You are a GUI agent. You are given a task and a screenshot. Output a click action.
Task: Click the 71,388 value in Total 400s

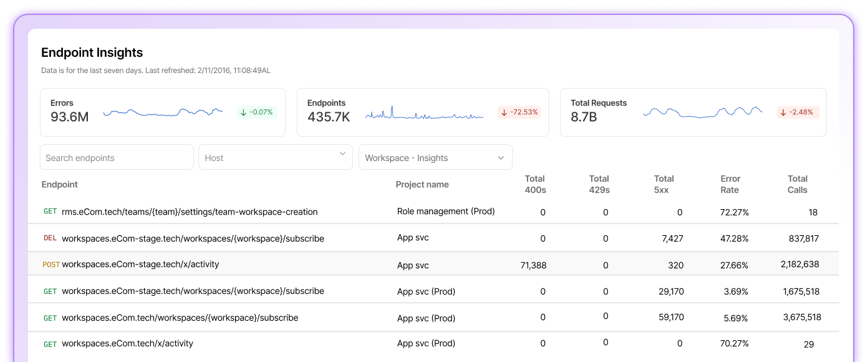533,265
